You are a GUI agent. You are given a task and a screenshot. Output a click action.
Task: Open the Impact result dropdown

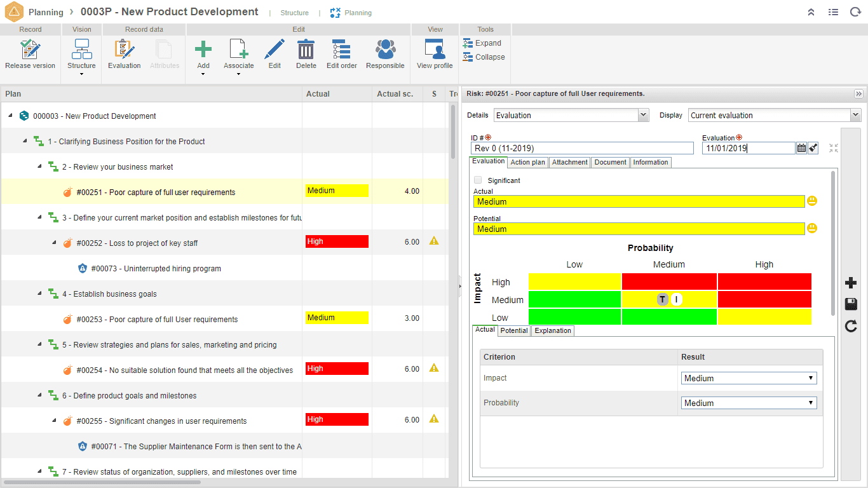749,378
